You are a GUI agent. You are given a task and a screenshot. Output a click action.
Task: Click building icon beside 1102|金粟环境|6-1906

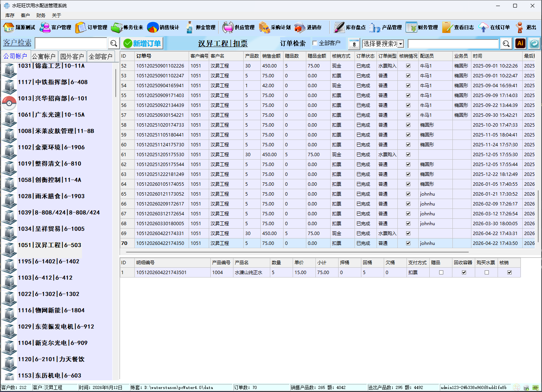9,151
